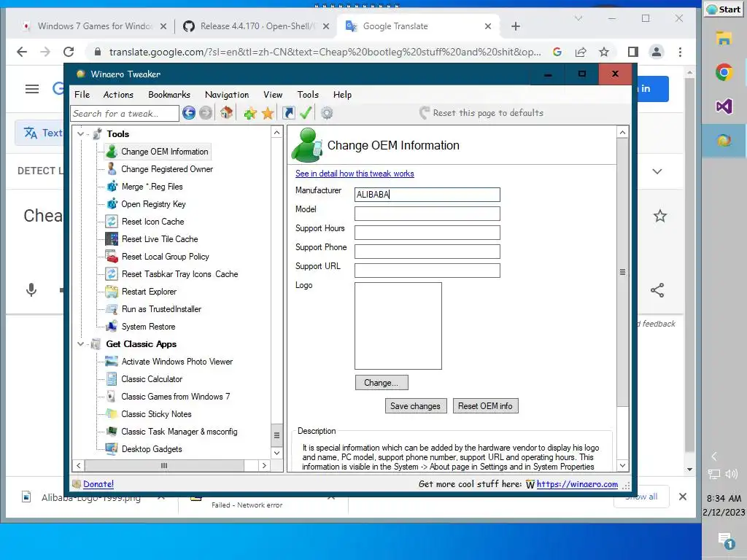Click Reset Tasbkar Tray Icons Cache icon
This screenshot has width=747, height=560.
coord(112,274)
